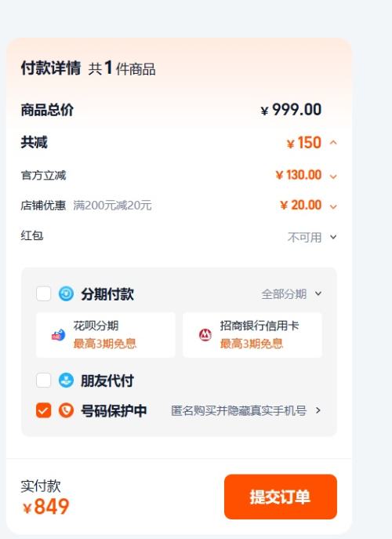Screen dimensions: 392x539
Task: Click the 花呗分期 Huabei logo icon
Action: click(x=58, y=334)
